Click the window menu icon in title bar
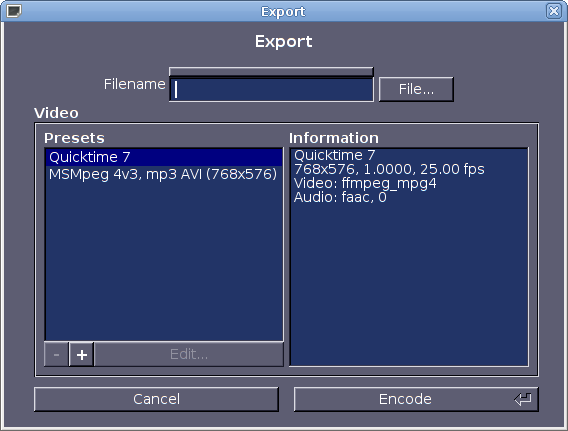 click(14, 11)
